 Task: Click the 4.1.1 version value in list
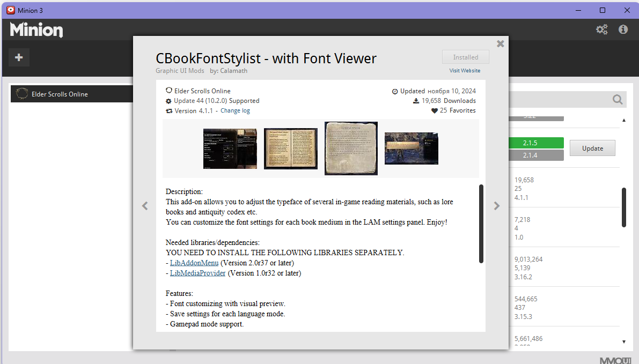coord(521,197)
